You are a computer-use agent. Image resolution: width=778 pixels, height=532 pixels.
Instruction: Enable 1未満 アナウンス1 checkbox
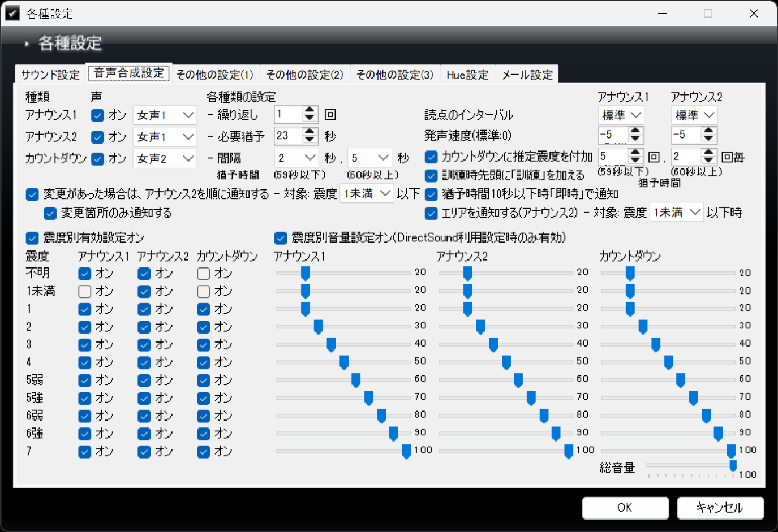tap(85, 292)
